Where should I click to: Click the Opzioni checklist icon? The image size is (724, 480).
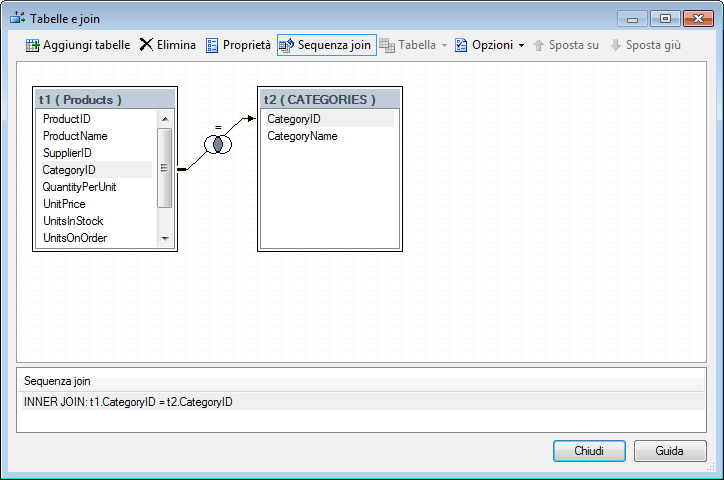pyautogui.click(x=461, y=45)
